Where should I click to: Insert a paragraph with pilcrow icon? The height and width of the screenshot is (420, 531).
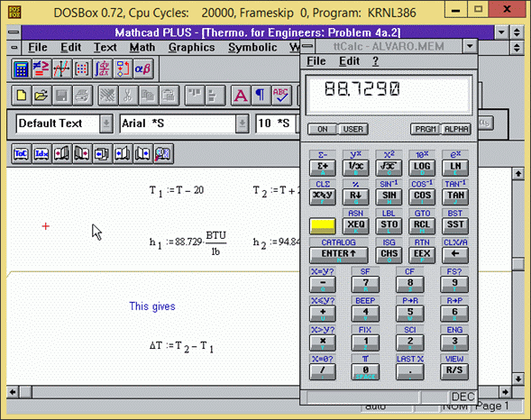[261, 96]
